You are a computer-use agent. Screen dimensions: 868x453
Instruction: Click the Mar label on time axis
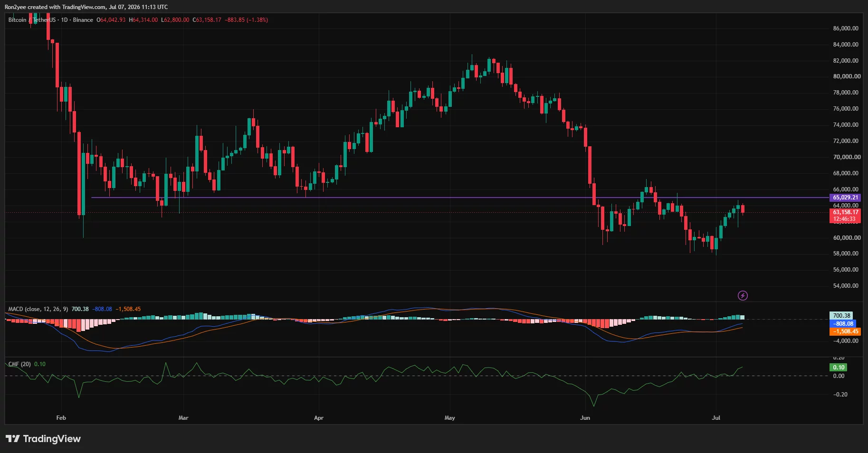[183, 418]
